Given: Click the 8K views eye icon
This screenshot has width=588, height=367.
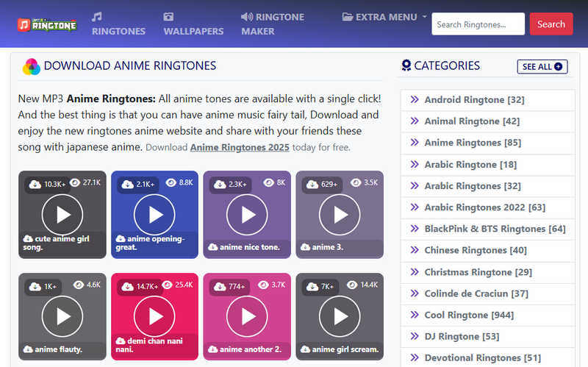Looking at the screenshot, I should pos(268,182).
